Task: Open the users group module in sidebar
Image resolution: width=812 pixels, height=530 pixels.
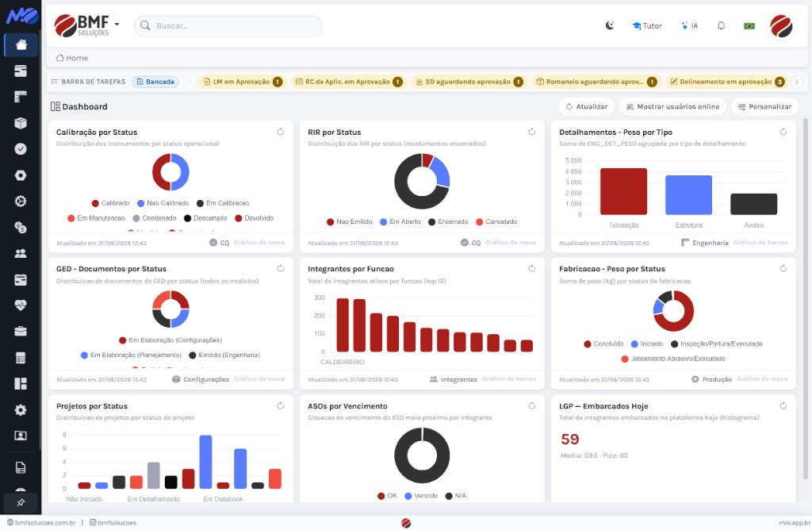Action: click(x=21, y=253)
